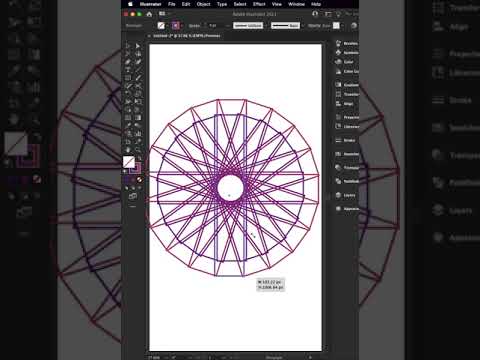The image size is (480, 360).
Task: Activate the Stroke box in the toolbar
Action: pyautogui.click(x=136, y=168)
